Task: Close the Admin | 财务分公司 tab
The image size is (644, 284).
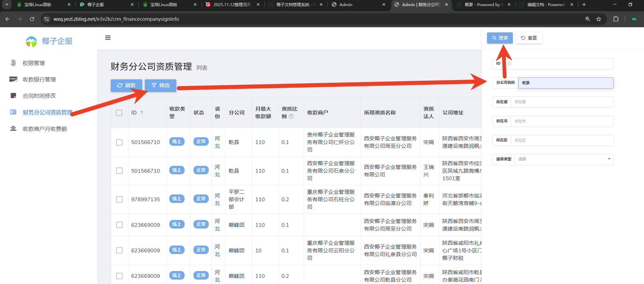Action: [x=446, y=4]
